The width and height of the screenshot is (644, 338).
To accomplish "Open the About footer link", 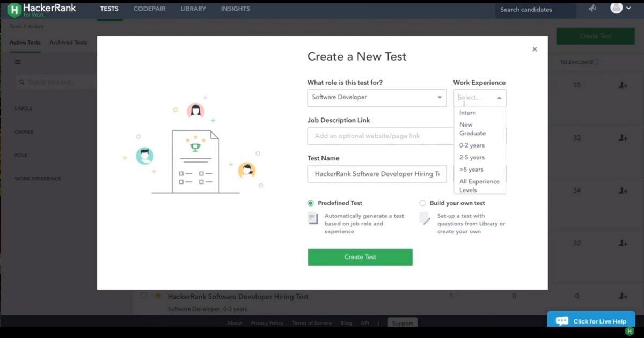I will (235, 323).
